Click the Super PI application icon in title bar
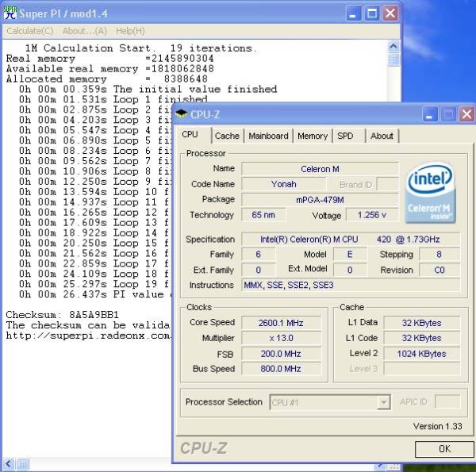 click(10, 13)
